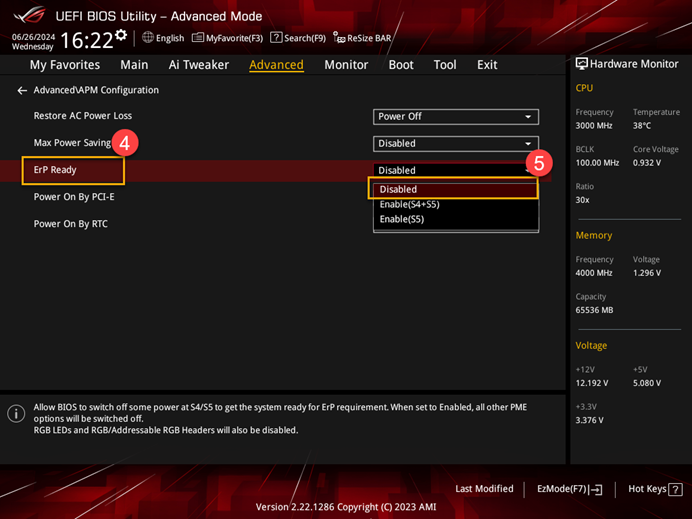
Task: Click the Hardware Monitor screen icon
Action: click(581, 64)
